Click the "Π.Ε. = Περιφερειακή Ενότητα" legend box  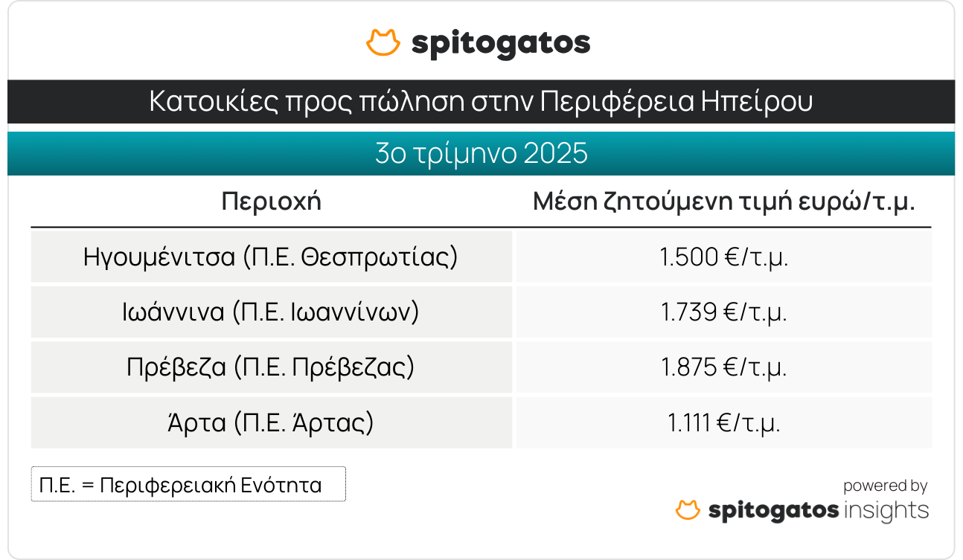click(x=188, y=485)
